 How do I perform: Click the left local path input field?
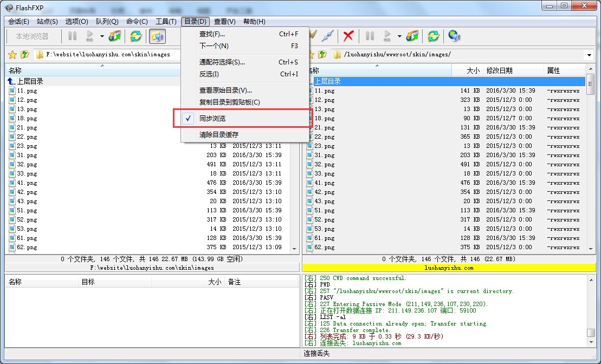108,55
